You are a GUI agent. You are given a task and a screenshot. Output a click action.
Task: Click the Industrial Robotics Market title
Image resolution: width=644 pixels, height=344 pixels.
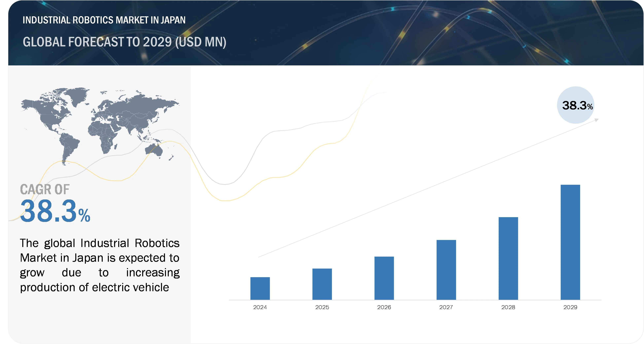[x=104, y=20]
